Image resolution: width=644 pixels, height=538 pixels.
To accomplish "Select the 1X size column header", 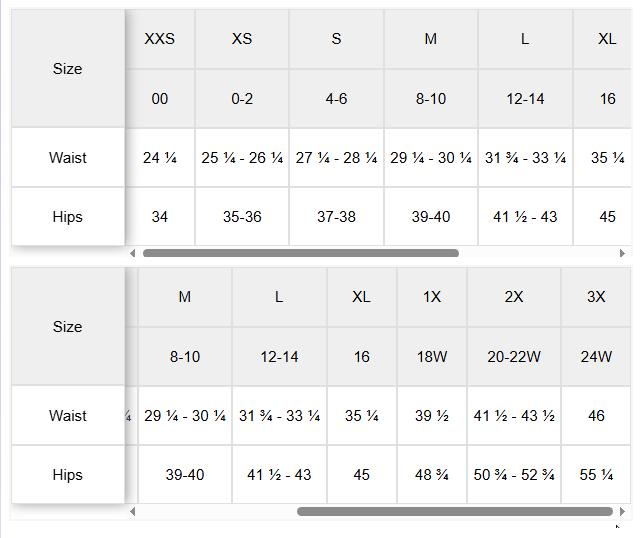I will pos(432,297).
